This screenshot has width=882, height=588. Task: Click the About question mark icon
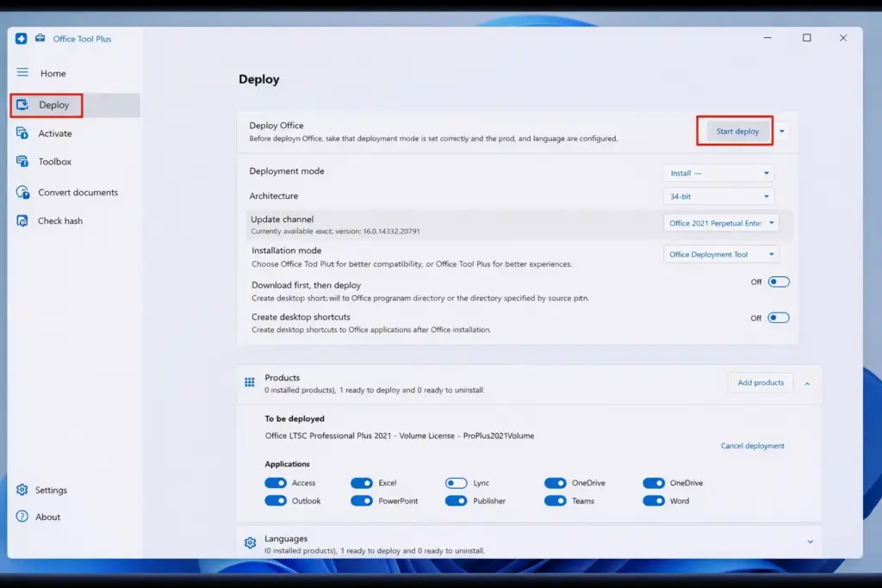pos(22,517)
